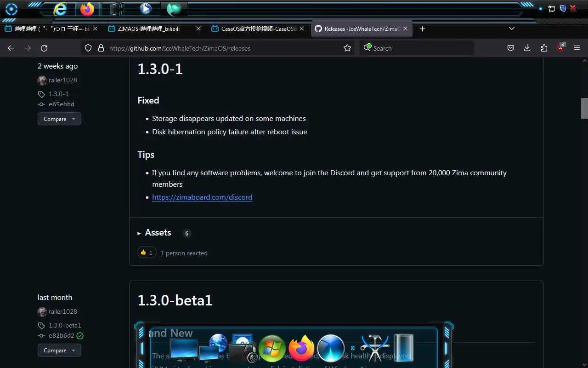Switch to the first bilibili tab
This screenshot has height=368, width=588.
tap(51, 29)
